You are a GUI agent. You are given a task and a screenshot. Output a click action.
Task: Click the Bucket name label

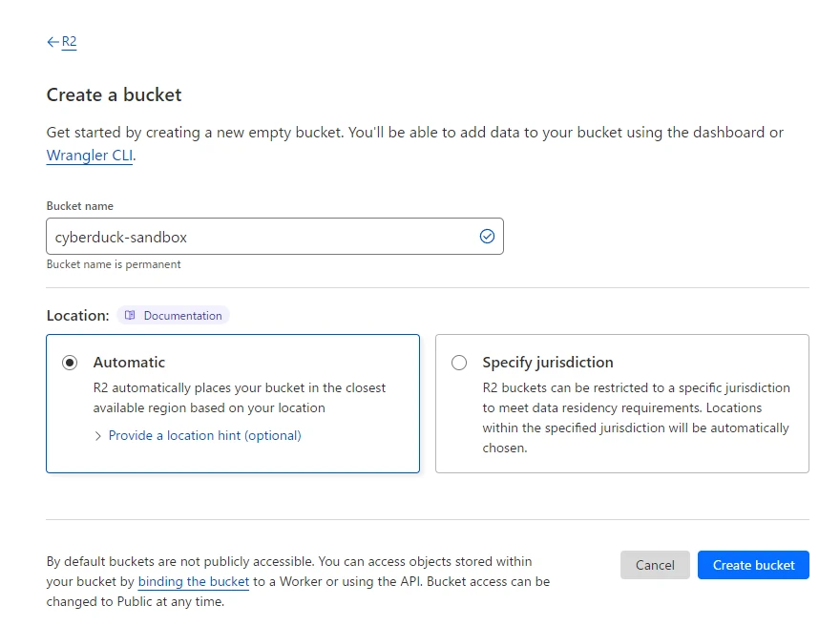(x=80, y=206)
